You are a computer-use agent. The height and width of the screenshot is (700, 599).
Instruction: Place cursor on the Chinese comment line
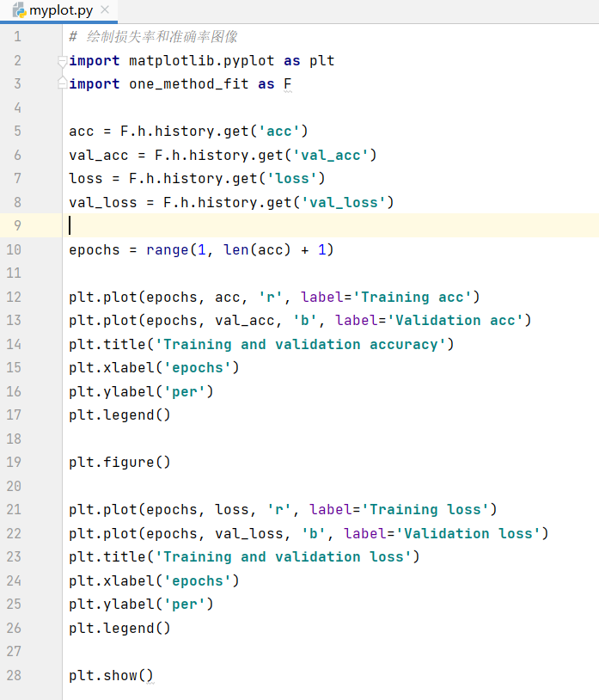point(154,37)
